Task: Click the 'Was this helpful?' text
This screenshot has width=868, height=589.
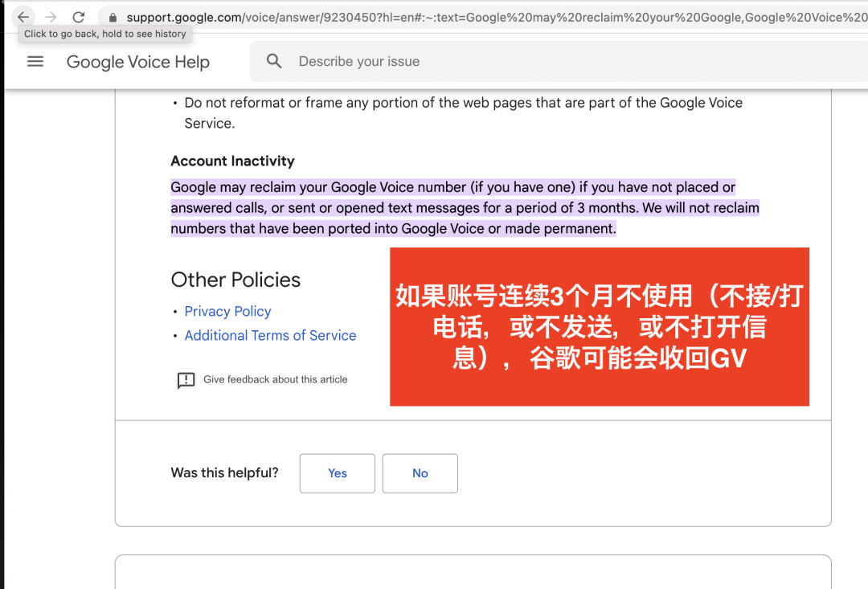Action: click(224, 472)
